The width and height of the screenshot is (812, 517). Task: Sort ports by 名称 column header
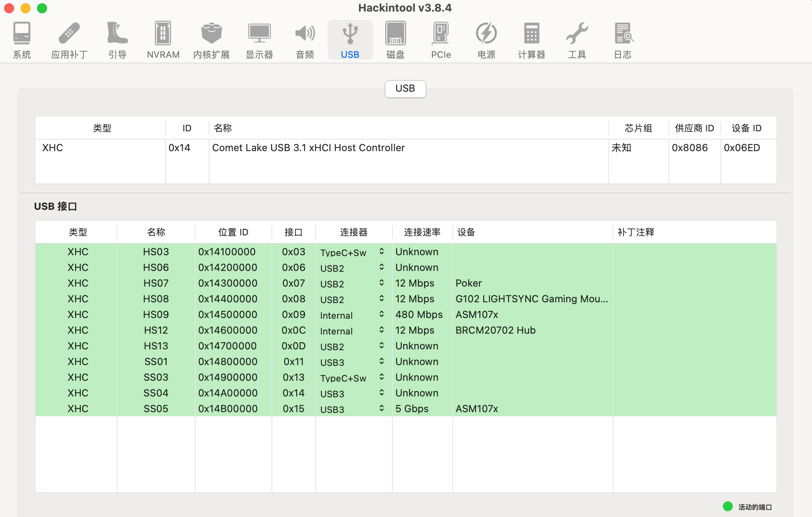[156, 232]
